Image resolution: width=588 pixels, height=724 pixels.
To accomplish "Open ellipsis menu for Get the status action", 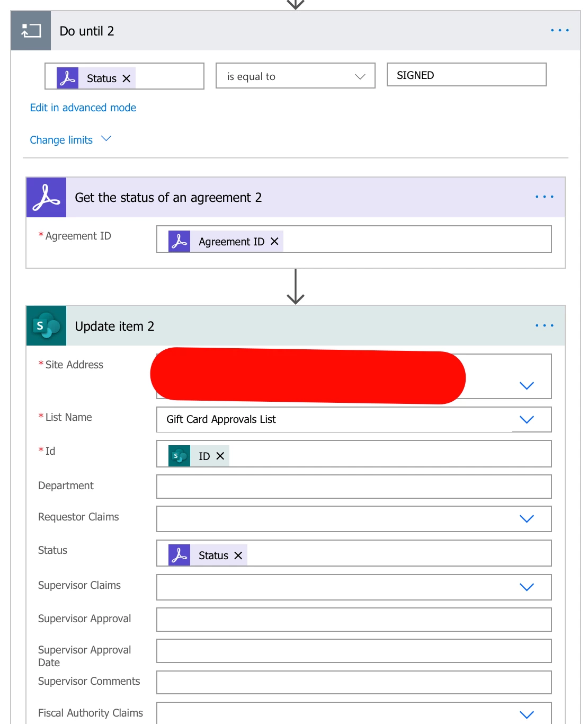I will click(x=544, y=197).
